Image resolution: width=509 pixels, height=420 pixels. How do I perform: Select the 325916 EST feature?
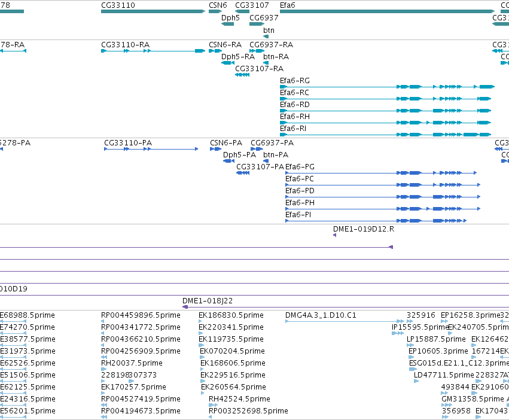coord(410,321)
